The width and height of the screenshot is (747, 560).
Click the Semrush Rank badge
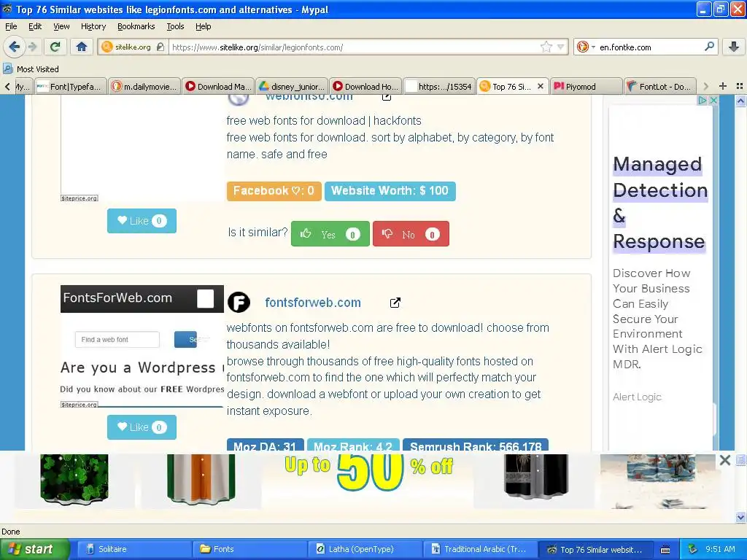pyautogui.click(x=476, y=445)
